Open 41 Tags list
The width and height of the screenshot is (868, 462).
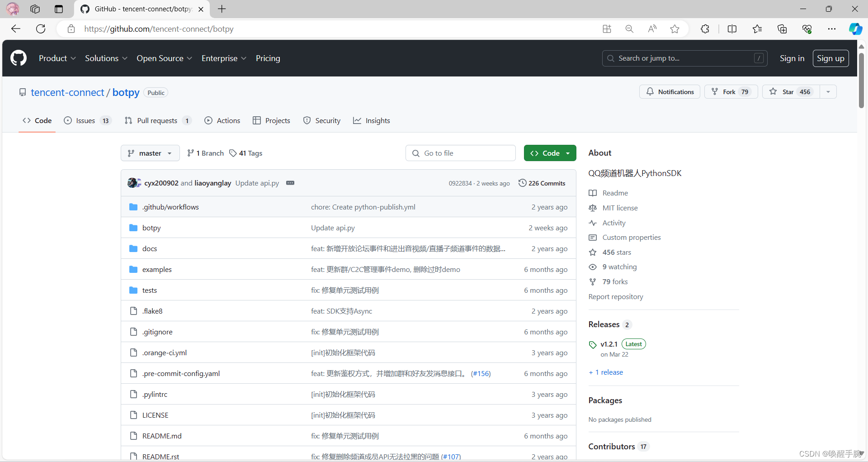246,153
